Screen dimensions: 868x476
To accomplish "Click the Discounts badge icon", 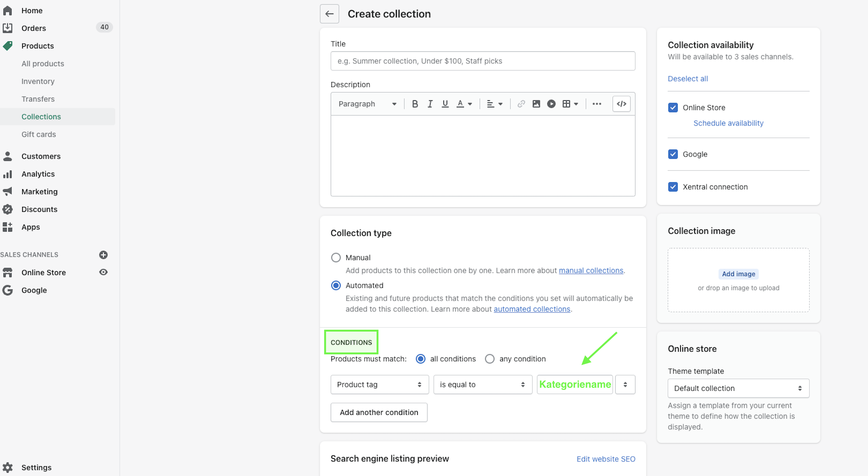I will 7,209.
